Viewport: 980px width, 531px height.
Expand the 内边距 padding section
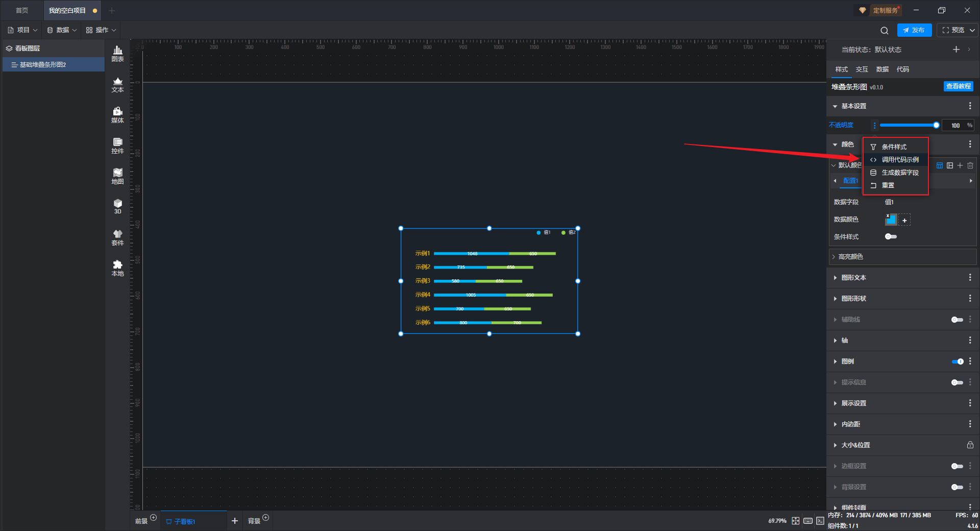pyautogui.click(x=835, y=424)
